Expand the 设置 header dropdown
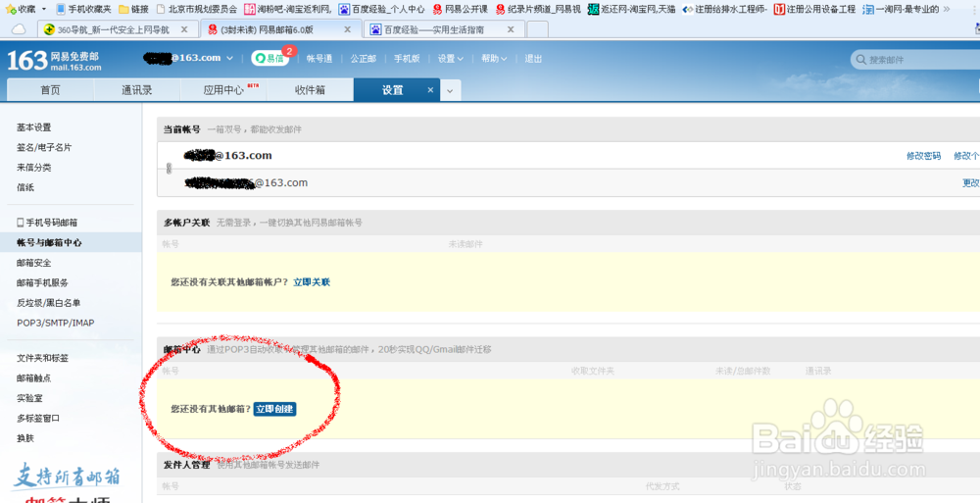Image resolution: width=980 pixels, height=503 pixels. (451, 58)
